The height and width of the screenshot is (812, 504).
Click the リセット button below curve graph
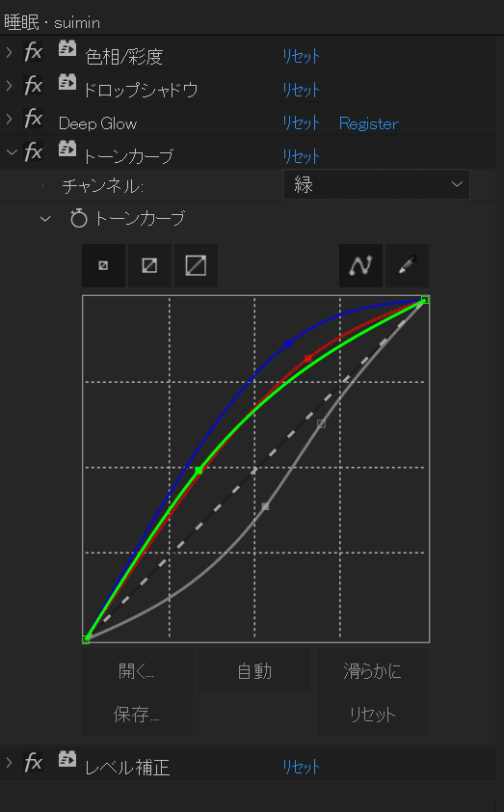373,715
